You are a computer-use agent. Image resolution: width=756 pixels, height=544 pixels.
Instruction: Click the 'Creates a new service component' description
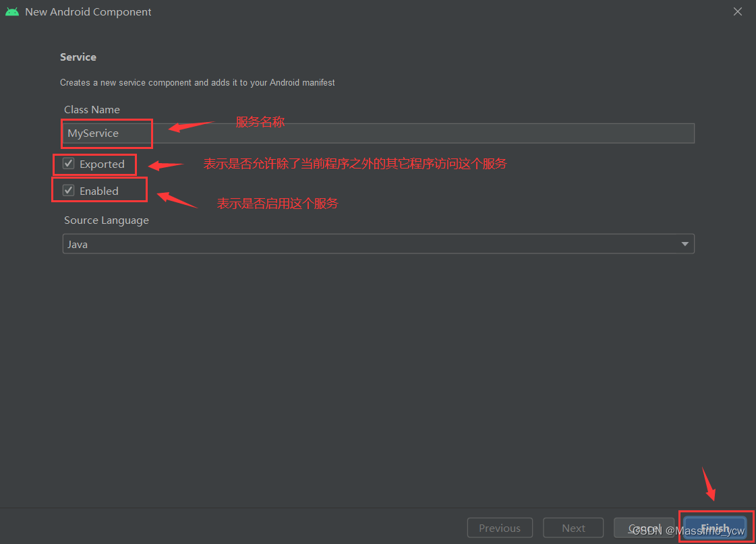pyautogui.click(x=197, y=82)
